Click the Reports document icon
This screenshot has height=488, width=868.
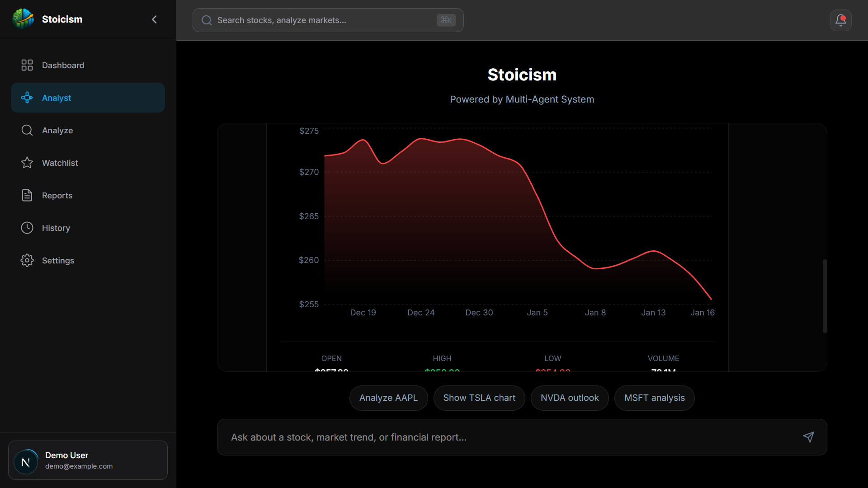[x=27, y=195]
